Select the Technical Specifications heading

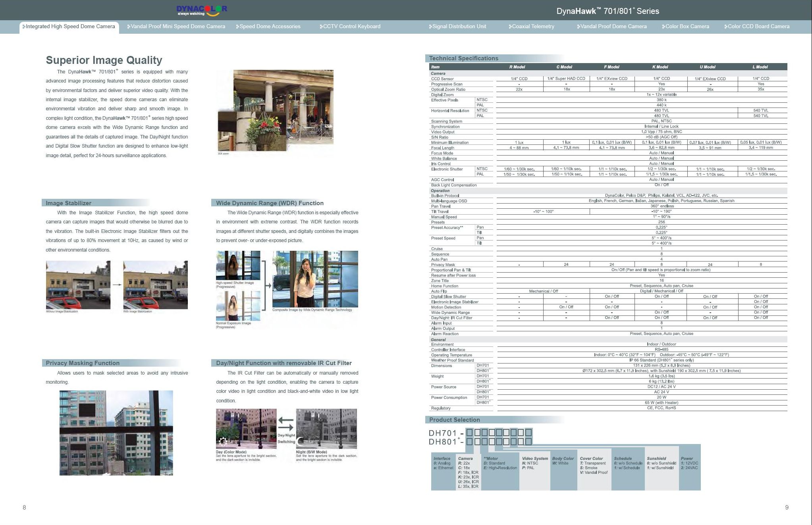(x=463, y=58)
